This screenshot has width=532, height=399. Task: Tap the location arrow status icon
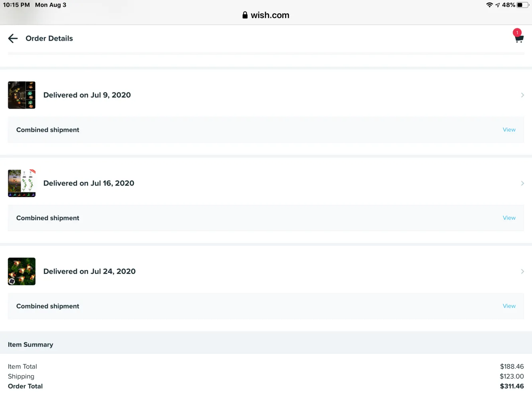coord(497,5)
